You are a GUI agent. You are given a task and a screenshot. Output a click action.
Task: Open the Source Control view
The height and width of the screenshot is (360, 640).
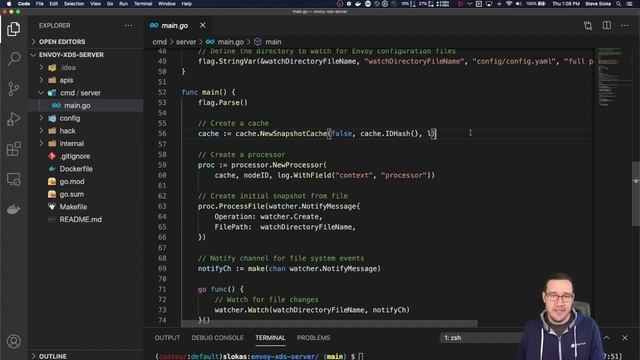[13, 89]
